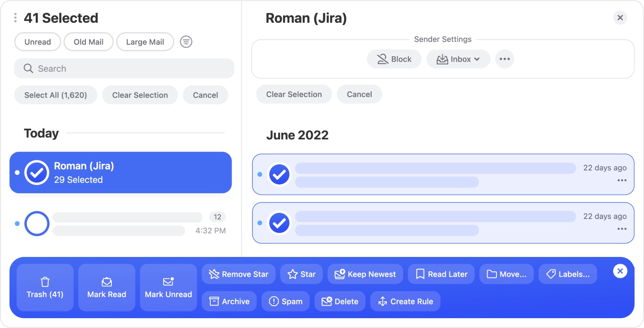This screenshot has height=328, width=644.
Task: Switch to the Large Mail filter
Action: 145,42
